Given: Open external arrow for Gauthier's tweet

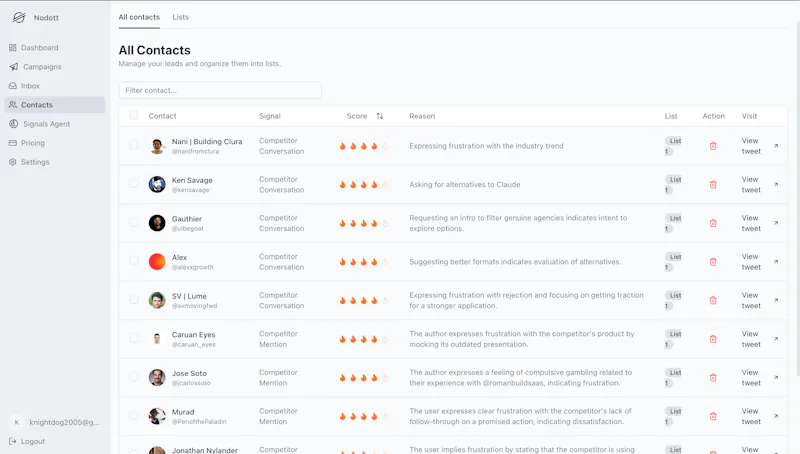Looking at the screenshot, I should [776, 223].
